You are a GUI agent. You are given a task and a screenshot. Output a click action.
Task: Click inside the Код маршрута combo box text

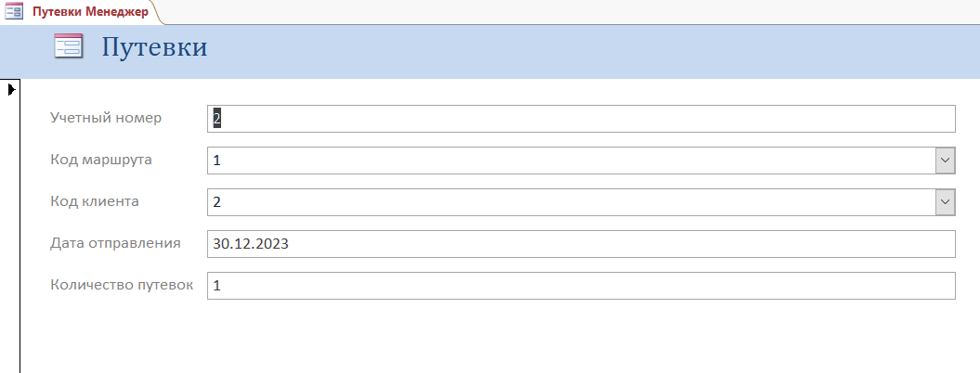pos(571,161)
